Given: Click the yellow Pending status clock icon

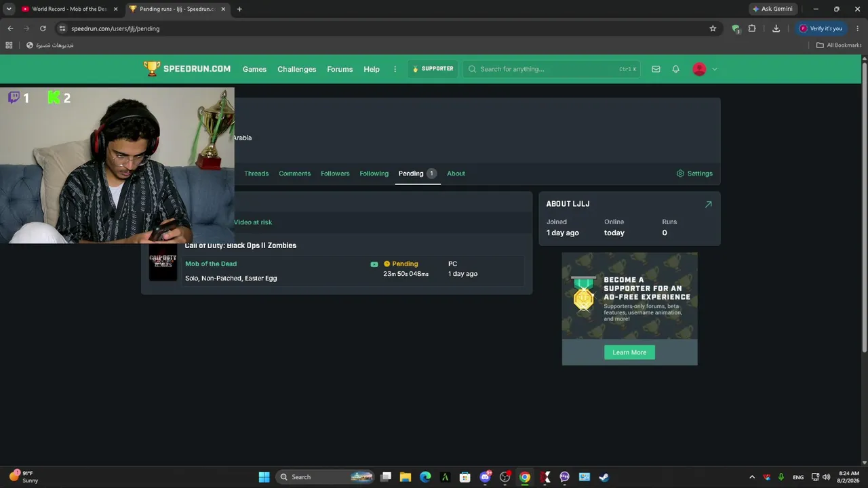Looking at the screenshot, I should [387, 264].
